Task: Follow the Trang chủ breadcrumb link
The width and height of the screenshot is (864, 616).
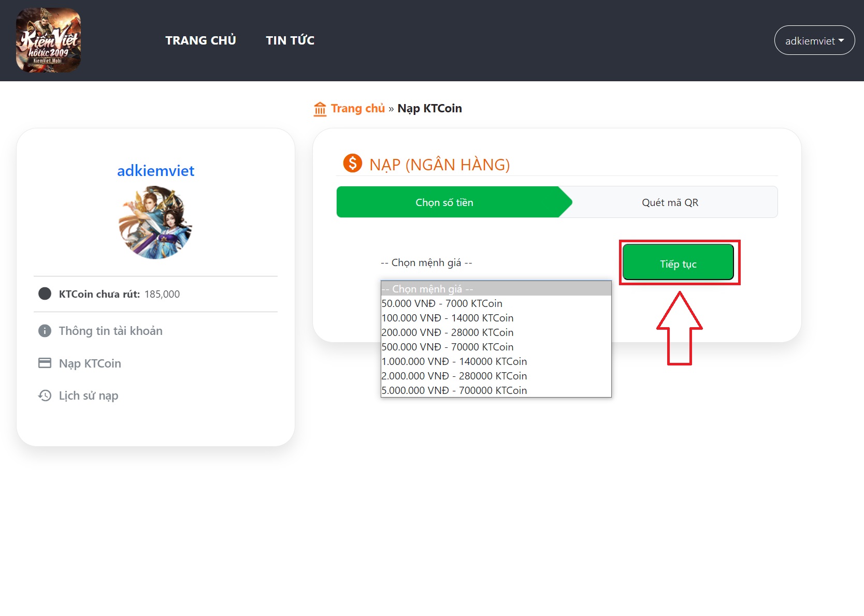Action: [358, 109]
